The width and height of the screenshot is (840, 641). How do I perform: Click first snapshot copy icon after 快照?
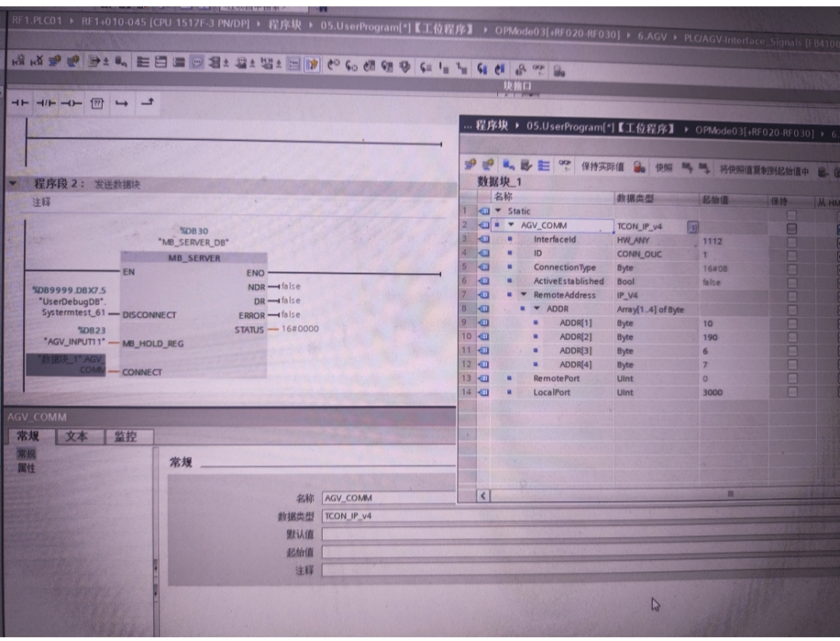pyautogui.click(x=687, y=168)
